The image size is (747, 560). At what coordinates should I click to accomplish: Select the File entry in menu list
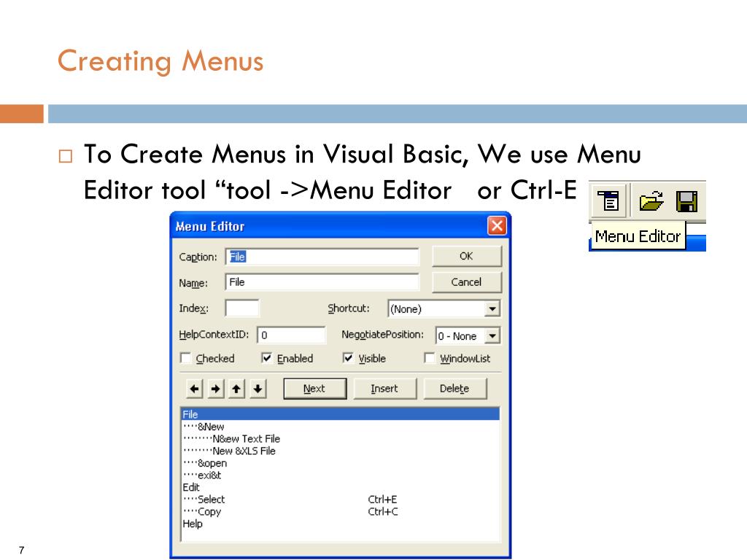[x=341, y=414]
